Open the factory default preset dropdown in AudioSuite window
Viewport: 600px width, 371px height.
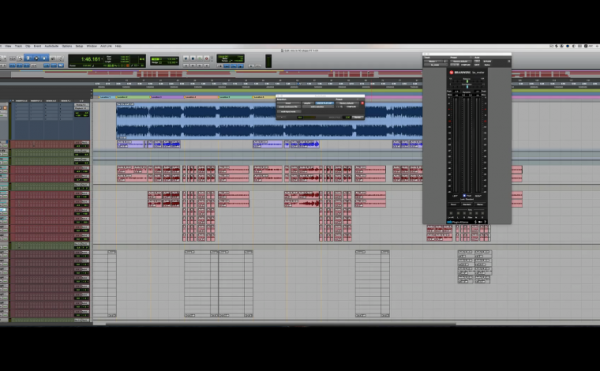347,103
